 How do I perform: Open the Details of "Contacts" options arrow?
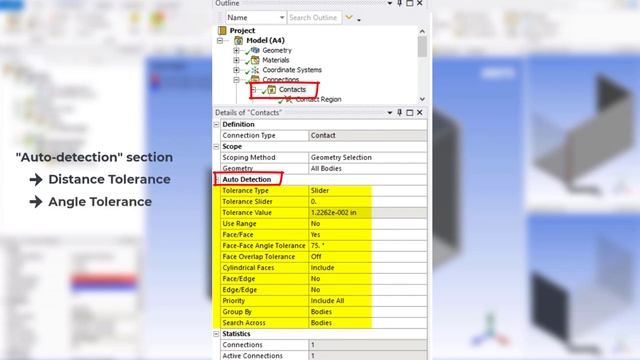[x=390, y=113]
